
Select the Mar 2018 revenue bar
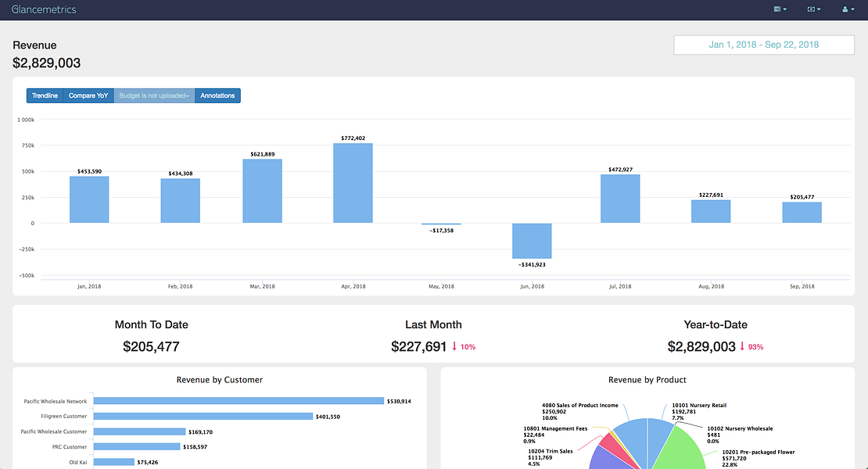click(x=263, y=192)
